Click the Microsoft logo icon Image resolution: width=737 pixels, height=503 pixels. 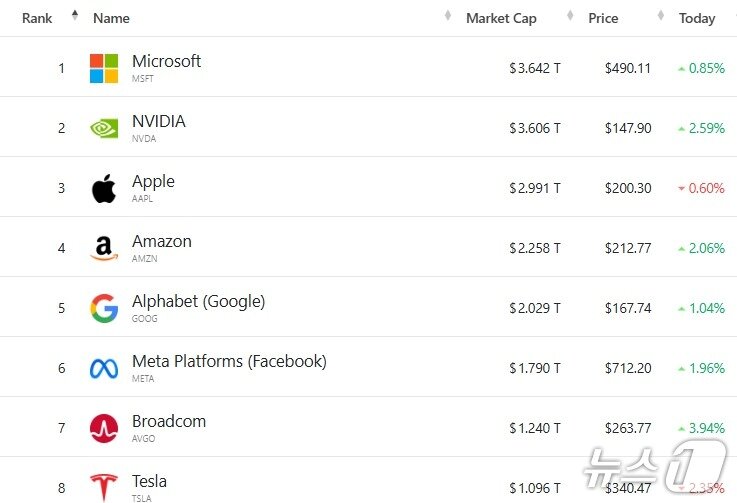point(104,68)
